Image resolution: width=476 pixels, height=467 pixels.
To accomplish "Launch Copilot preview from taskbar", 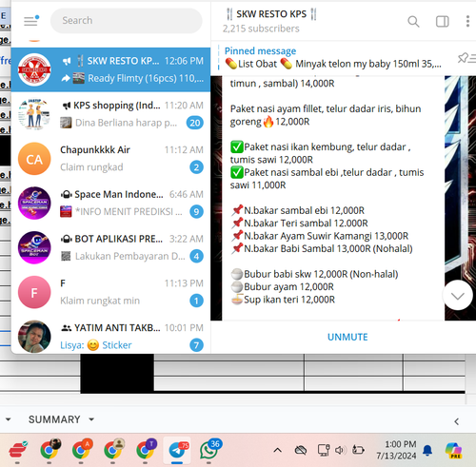I will [x=454, y=451].
